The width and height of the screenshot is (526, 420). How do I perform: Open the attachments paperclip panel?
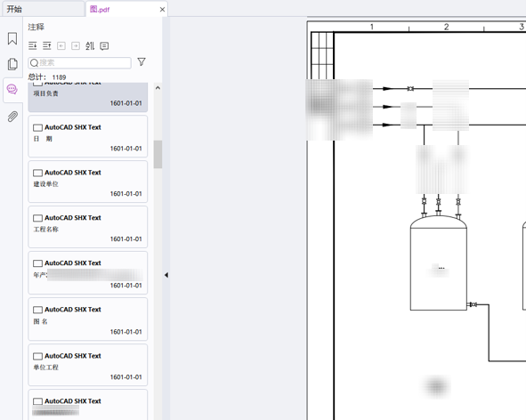pyautogui.click(x=12, y=117)
